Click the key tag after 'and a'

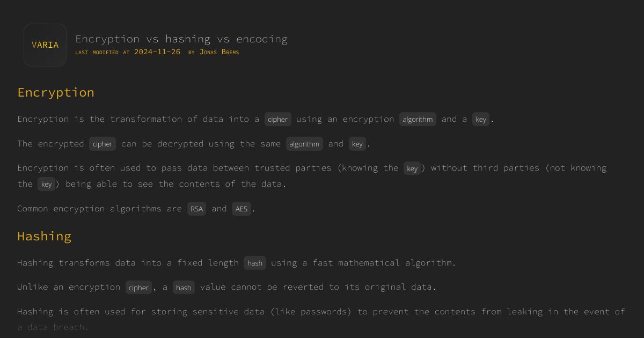click(x=481, y=119)
